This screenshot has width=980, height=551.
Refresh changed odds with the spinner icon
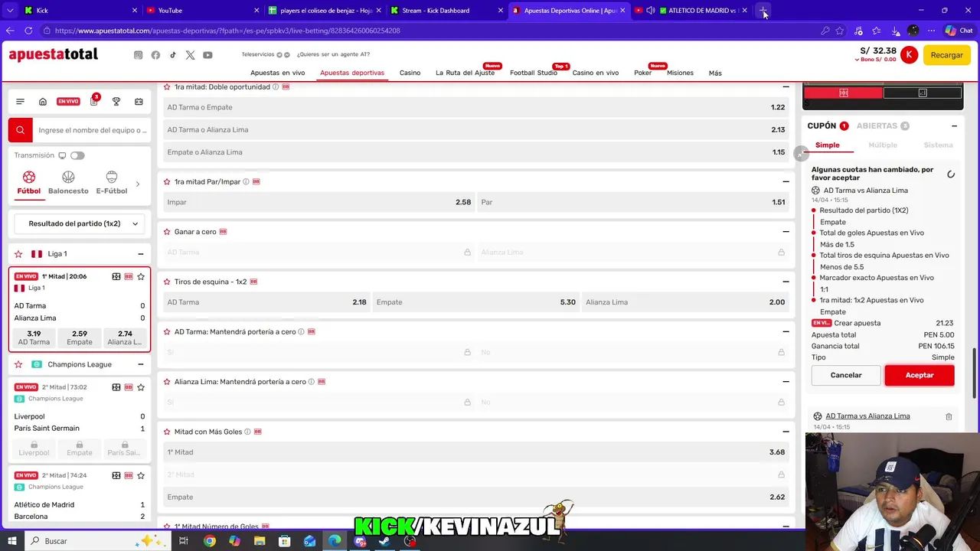pos(950,174)
